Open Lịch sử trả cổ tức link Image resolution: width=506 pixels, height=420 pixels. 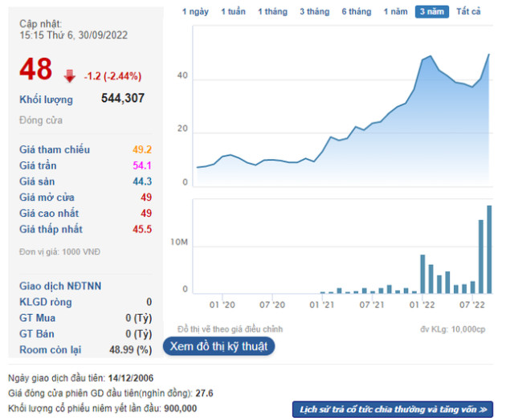tap(392, 409)
